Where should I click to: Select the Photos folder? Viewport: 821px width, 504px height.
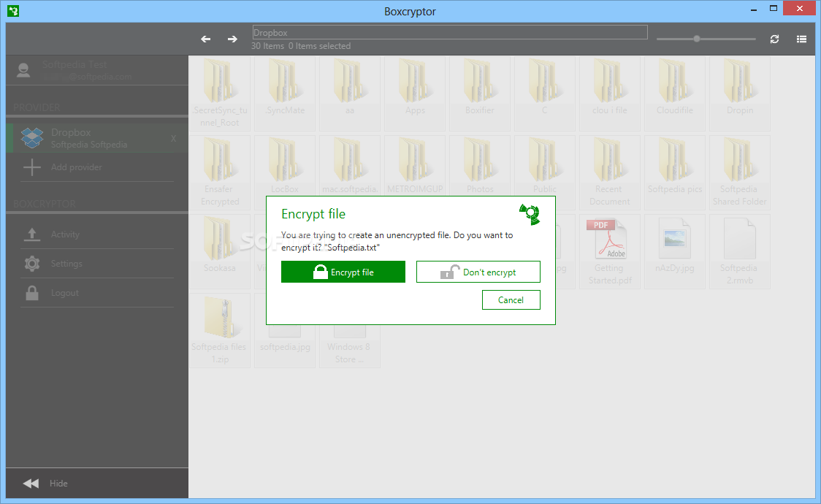point(480,167)
